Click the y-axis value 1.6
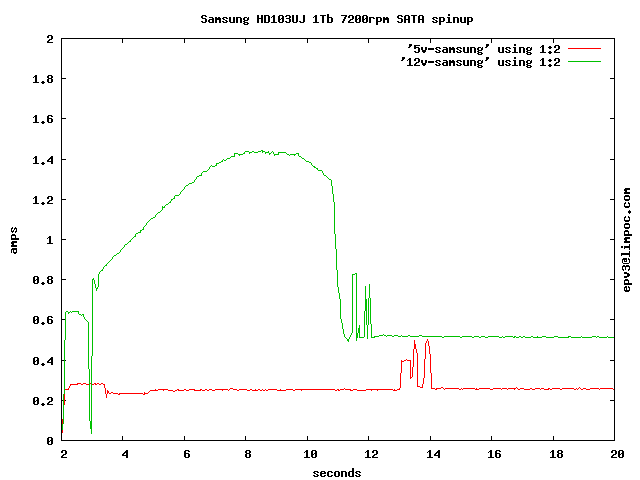 click(43, 119)
